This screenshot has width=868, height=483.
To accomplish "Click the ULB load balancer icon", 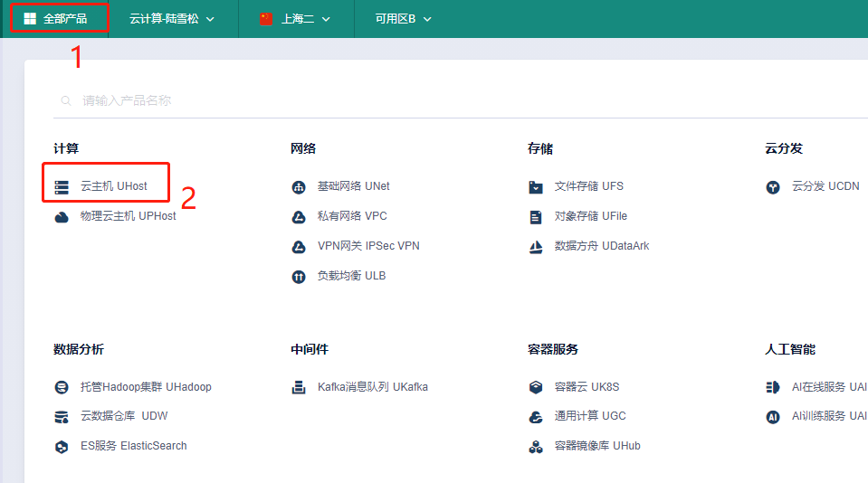I will 299,277.
